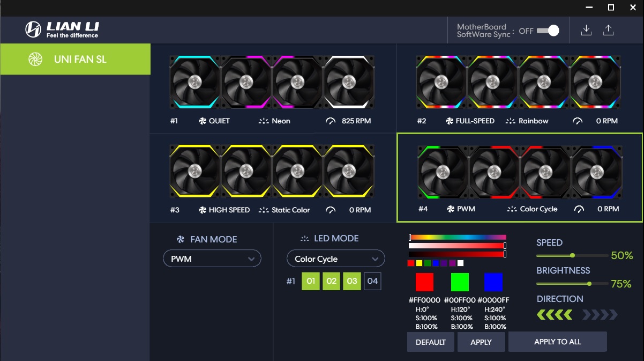Click the sparkle icon next to LED MODE heading
644x361 pixels.
coord(305,239)
